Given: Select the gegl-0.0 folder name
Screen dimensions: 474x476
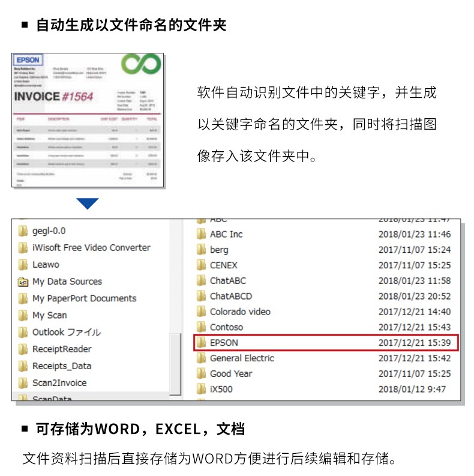Looking at the screenshot, I should point(49,231).
